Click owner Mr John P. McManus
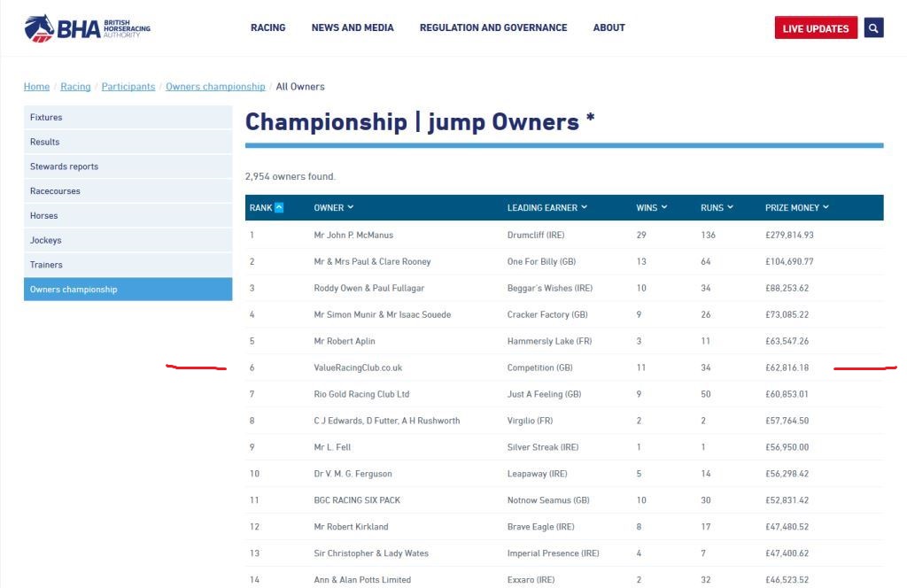The width and height of the screenshot is (907, 588). [353, 236]
